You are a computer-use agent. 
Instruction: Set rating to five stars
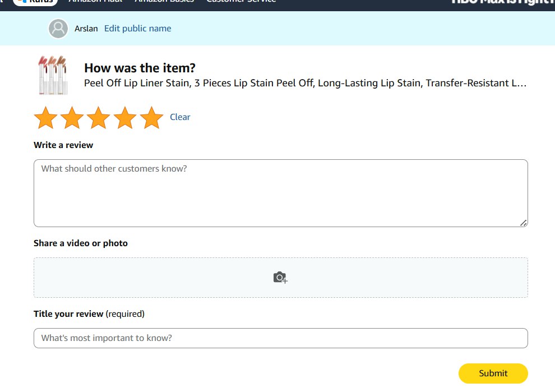pos(151,118)
